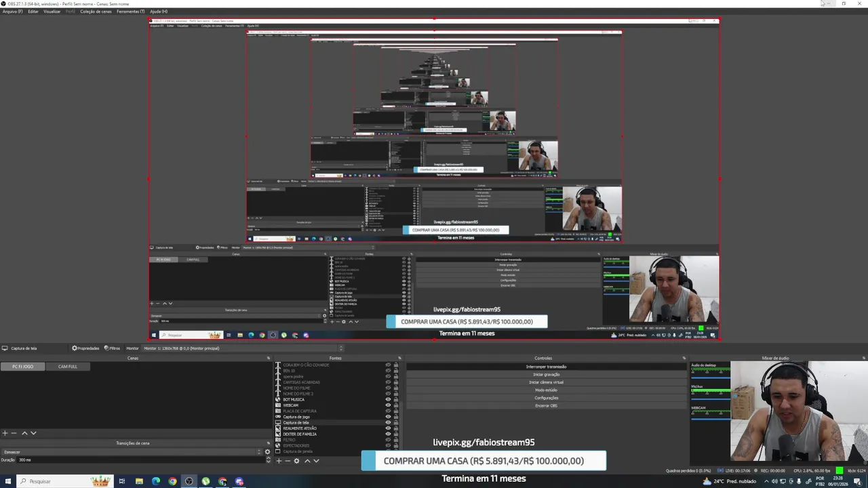This screenshot has height=488, width=868.
Task: Adjust the Áudio do desktop volume slider
Action: [709, 376]
